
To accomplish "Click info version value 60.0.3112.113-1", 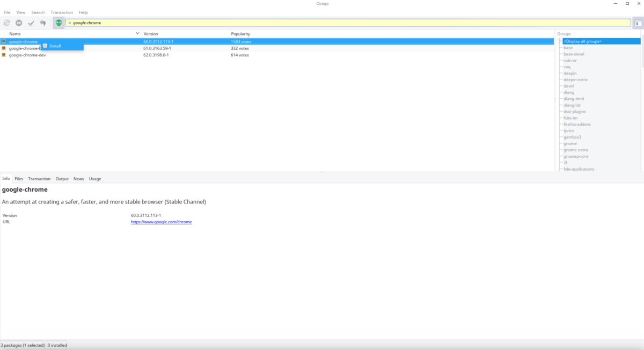I will 146,215.
